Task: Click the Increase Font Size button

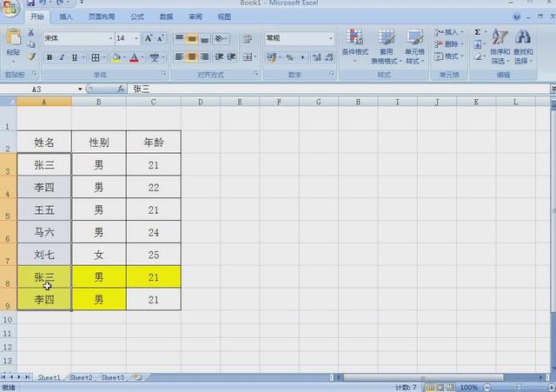Action: point(149,38)
